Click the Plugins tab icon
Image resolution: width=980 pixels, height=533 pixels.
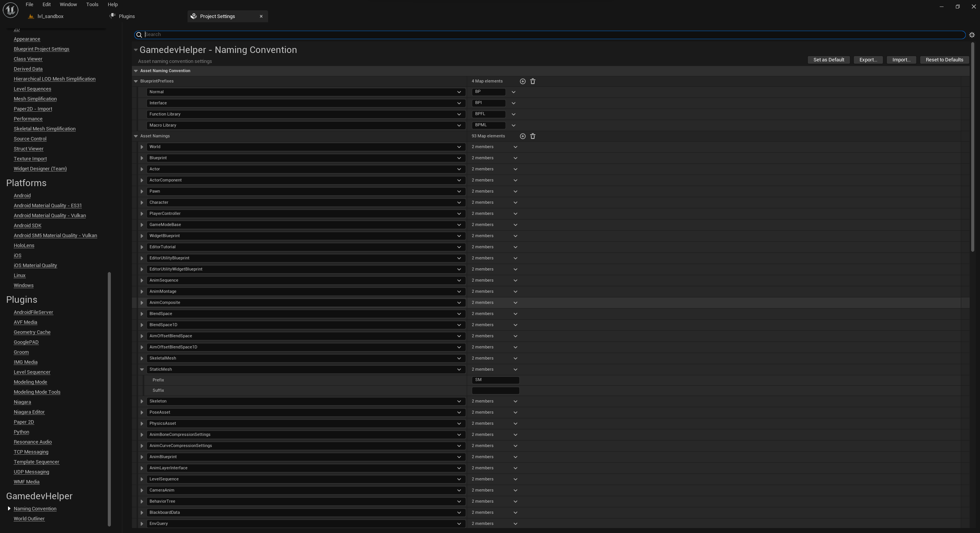click(x=112, y=16)
